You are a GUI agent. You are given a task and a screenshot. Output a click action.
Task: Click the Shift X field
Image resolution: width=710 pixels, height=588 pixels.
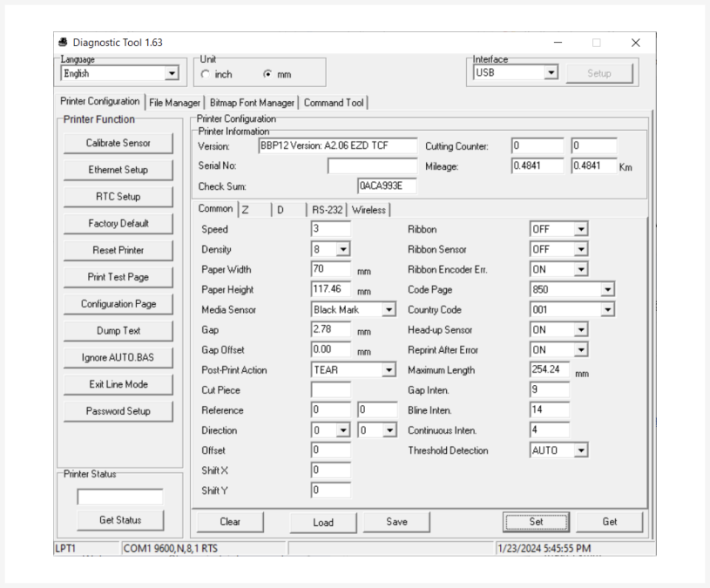coord(331,470)
